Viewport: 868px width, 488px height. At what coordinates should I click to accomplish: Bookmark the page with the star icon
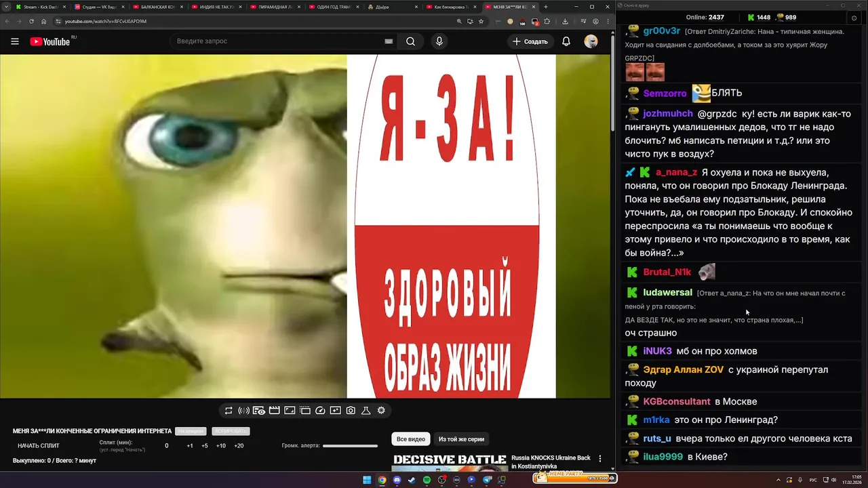tap(481, 21)
